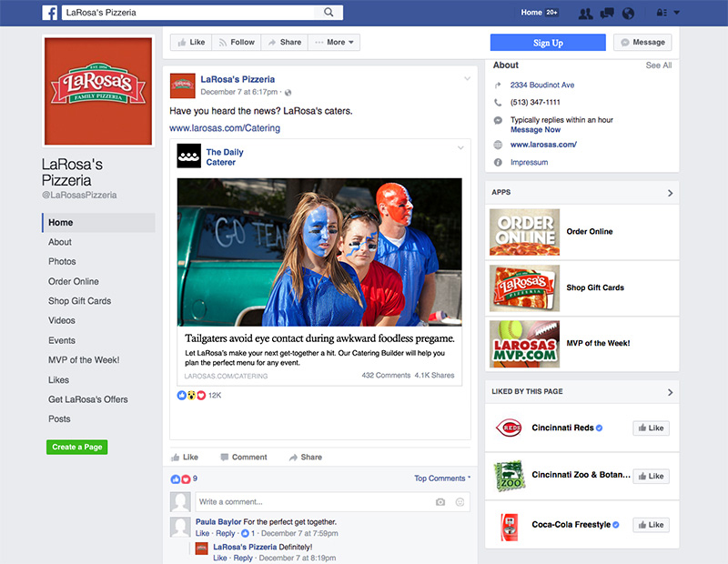Open the post options chevron for LaRosa's post

click(467, 78)
